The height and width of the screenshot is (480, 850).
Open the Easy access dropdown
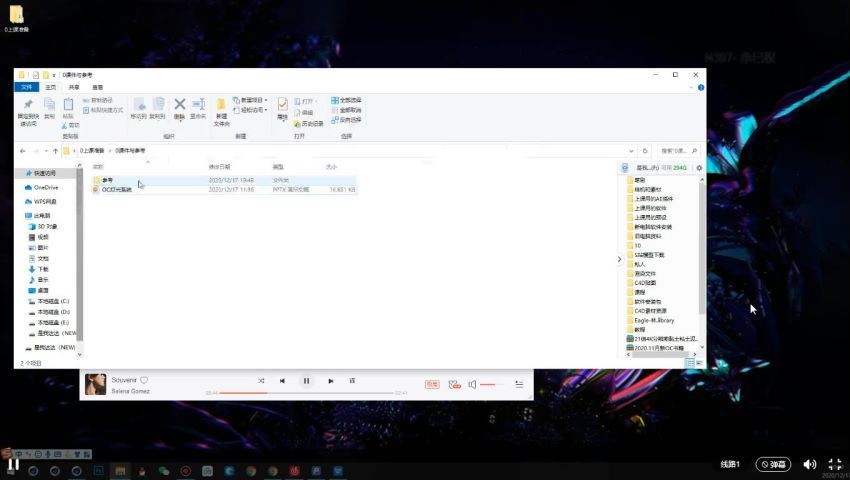[250, 110]
